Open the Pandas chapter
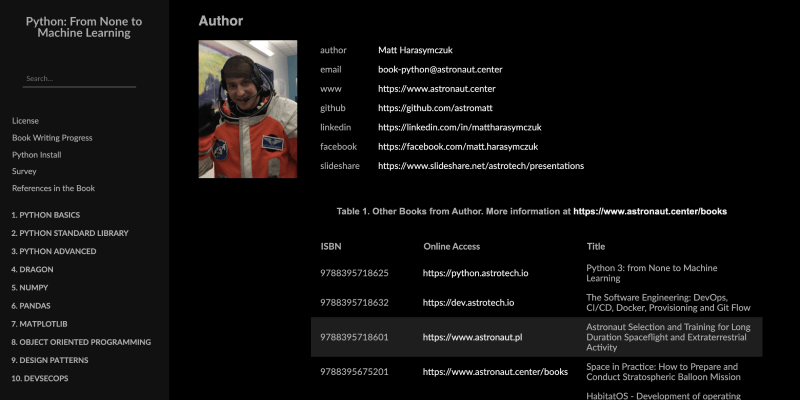Viewport: 800px width, 400px height. (x=31, y=306)
